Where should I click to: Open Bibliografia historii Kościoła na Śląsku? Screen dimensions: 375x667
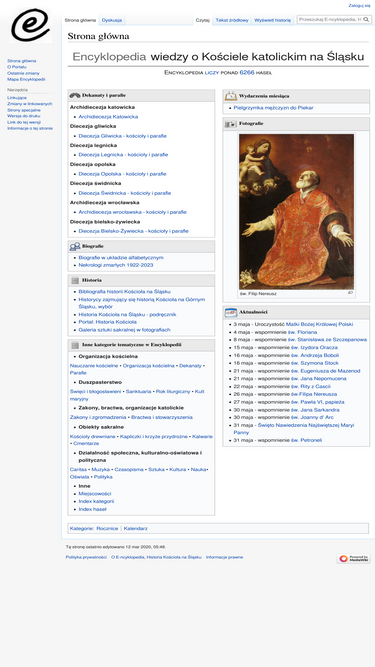pyautogui.click(x=125, y=292)
